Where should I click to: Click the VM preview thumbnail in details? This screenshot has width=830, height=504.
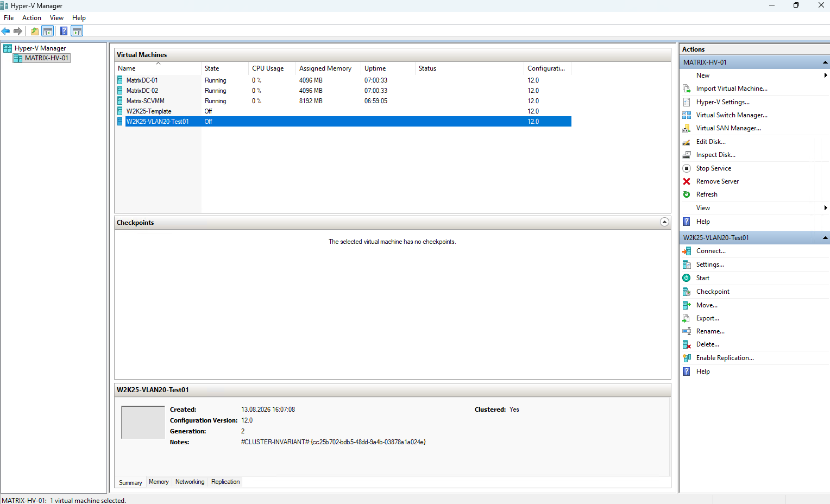point(143,422)
